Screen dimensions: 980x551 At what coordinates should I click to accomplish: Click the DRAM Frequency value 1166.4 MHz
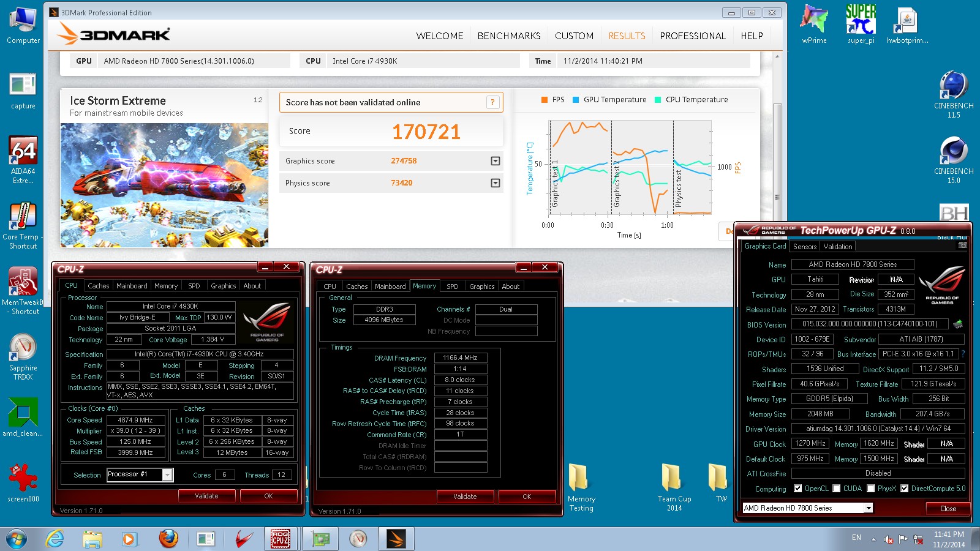(461, 358)
